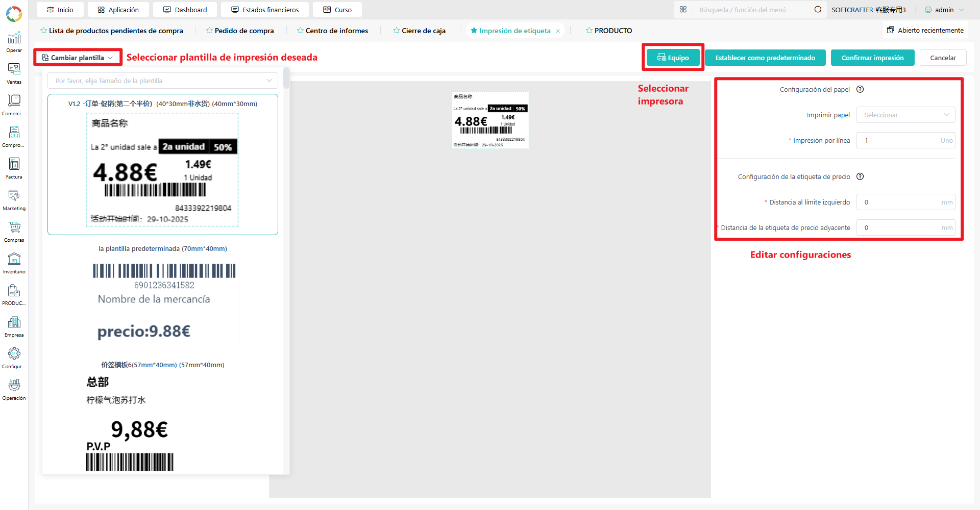Close the Impresión de etiqueta tab

pos(558,31)
